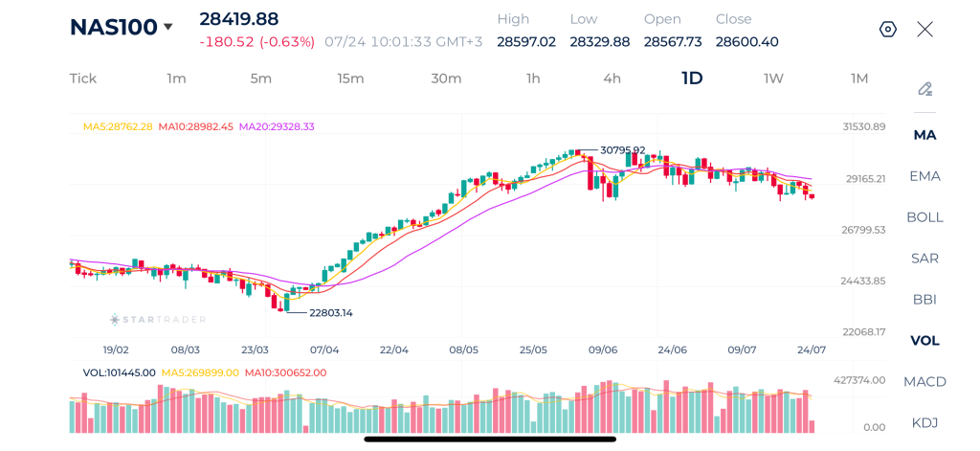The height and width of the screenshot is (451, 980).
Task: Enable the EMA indicator
Action: click(x=925, y=176)
